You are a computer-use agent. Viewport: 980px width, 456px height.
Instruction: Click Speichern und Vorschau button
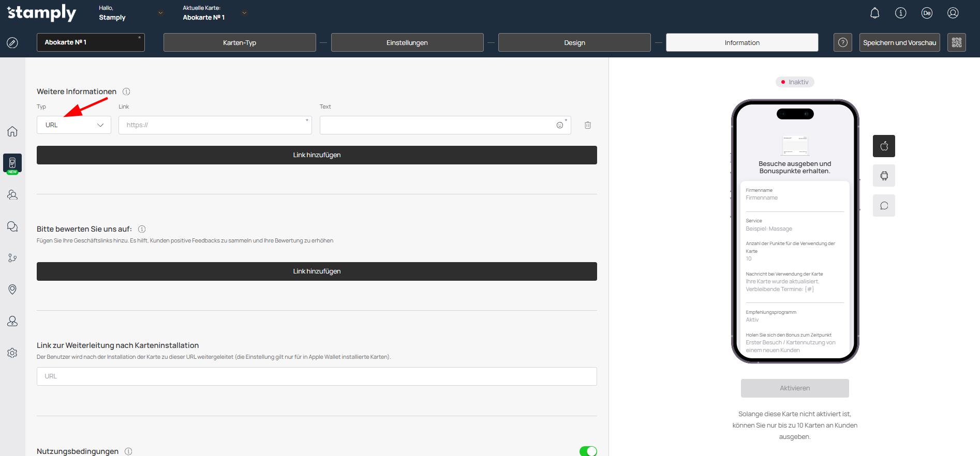coord(899,42)
